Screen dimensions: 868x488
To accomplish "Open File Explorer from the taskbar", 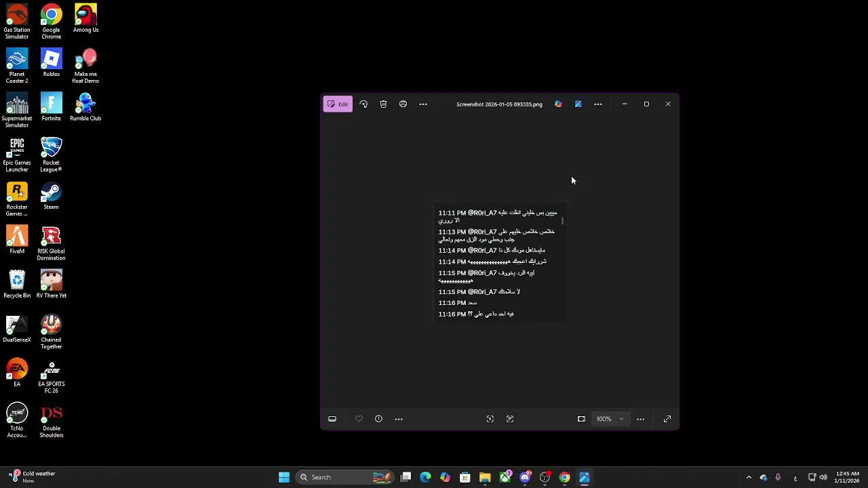I will click(x=485, y=477).
